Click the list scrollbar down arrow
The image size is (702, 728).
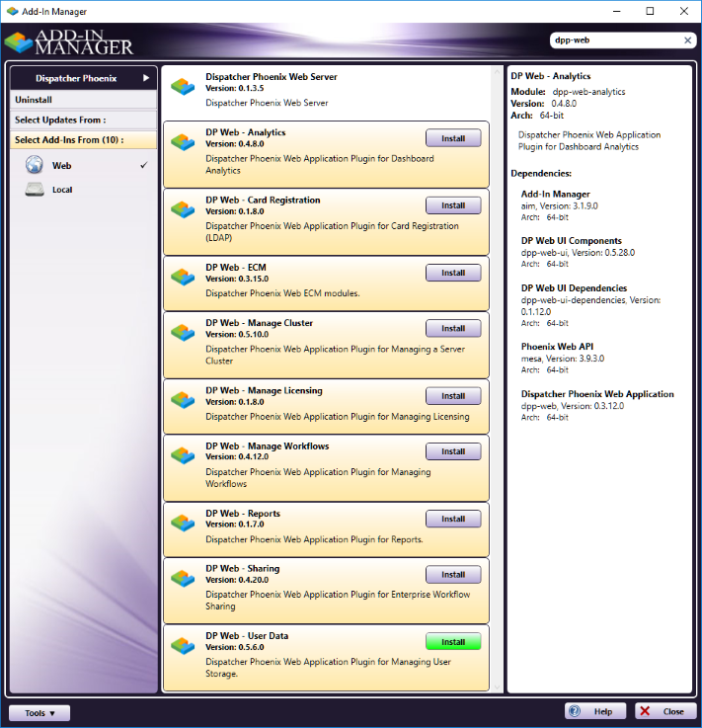497,688
